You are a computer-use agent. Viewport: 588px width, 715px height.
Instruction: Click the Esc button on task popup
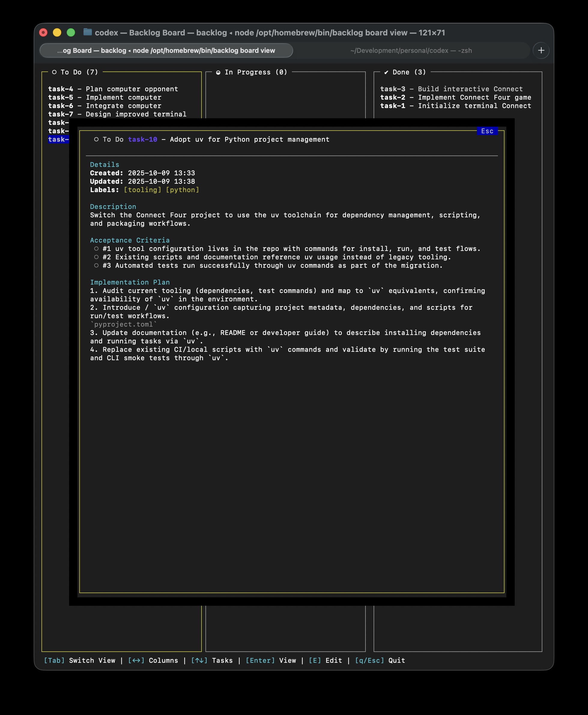pyautogui.click(x=487, y=131)
